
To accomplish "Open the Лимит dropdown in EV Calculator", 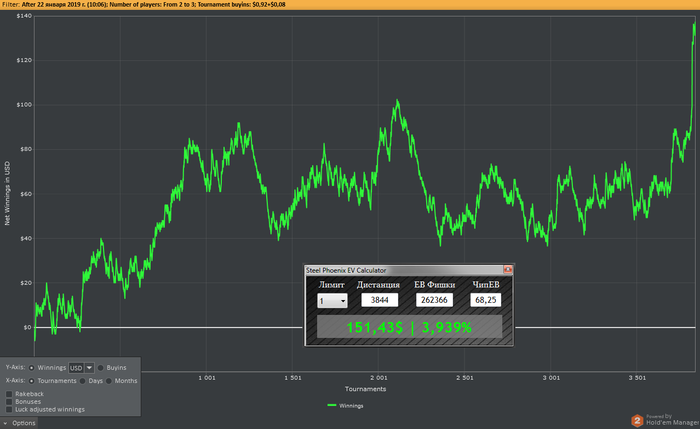I will pos(332,301).
